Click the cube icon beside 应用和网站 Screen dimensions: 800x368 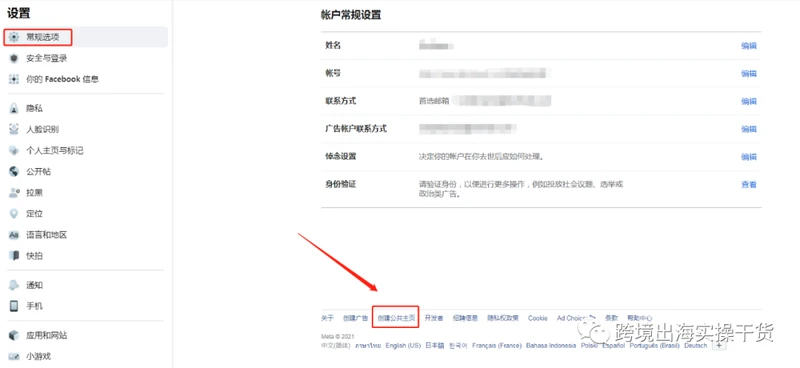[x=14, y=335]
